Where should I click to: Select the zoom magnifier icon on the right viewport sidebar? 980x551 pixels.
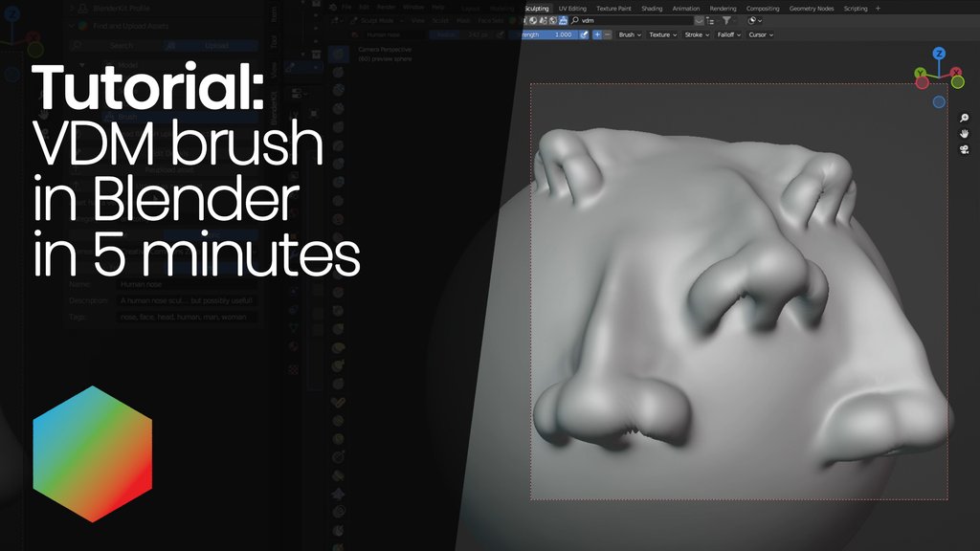[964, 117]
